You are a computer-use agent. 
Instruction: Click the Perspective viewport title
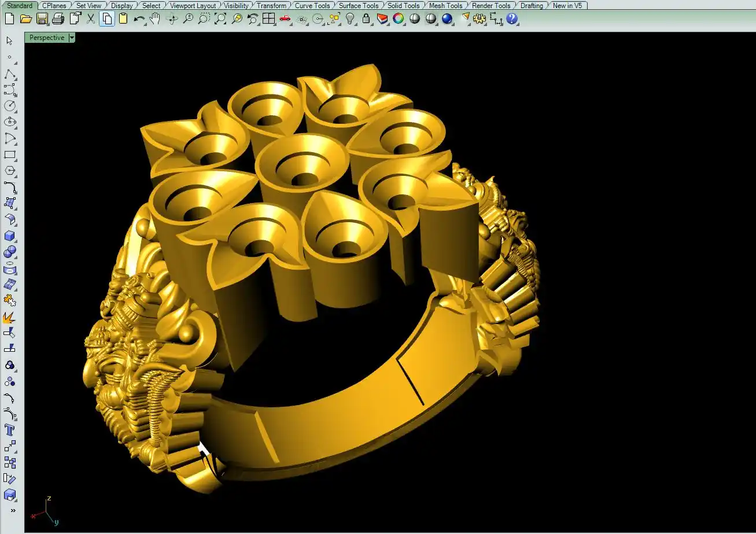[47, 38]
